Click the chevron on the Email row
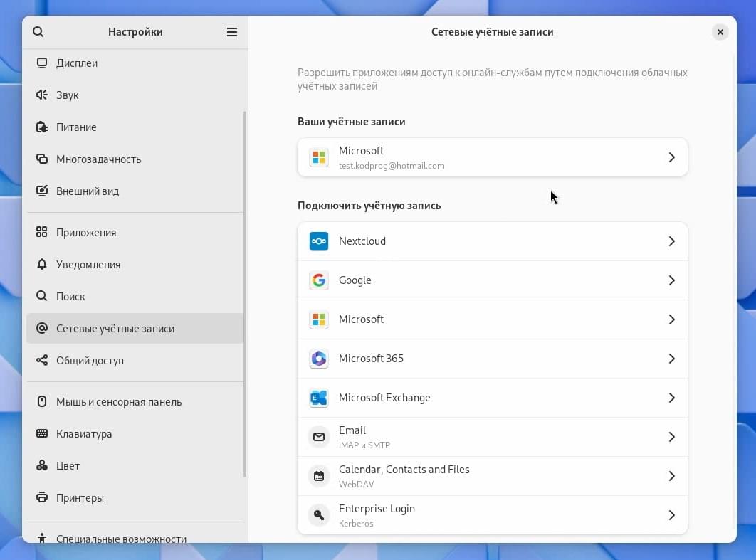 coord(671,437)
